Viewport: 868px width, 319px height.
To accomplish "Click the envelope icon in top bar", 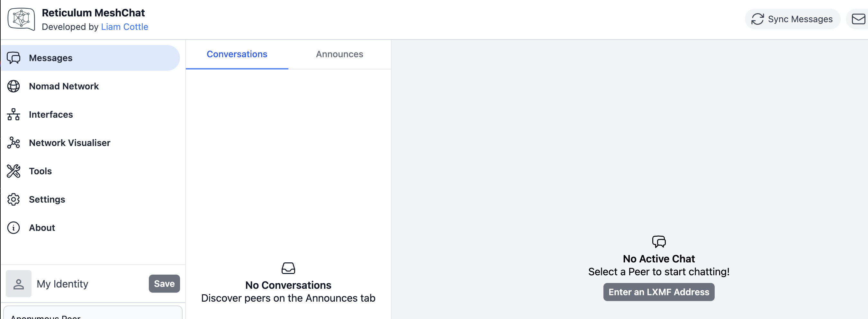I will [858, 19].
